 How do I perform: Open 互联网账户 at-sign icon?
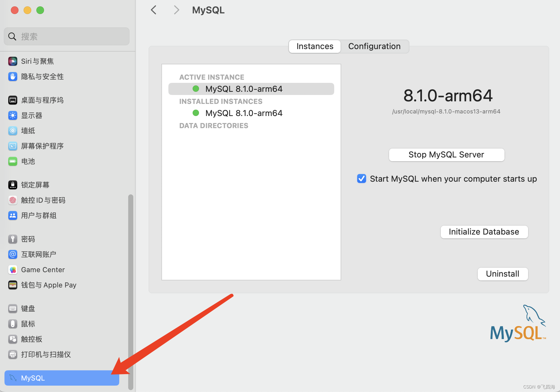click(x=13, y=254)
